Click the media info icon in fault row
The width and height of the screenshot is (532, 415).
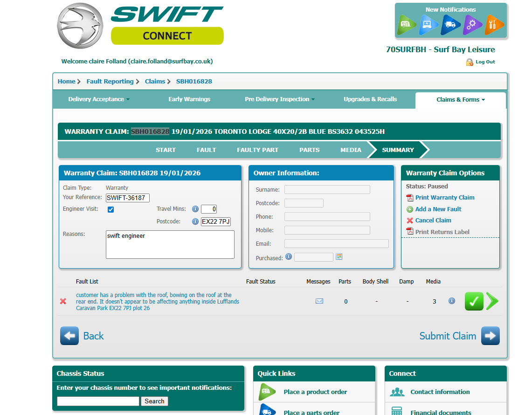[452, 301]
